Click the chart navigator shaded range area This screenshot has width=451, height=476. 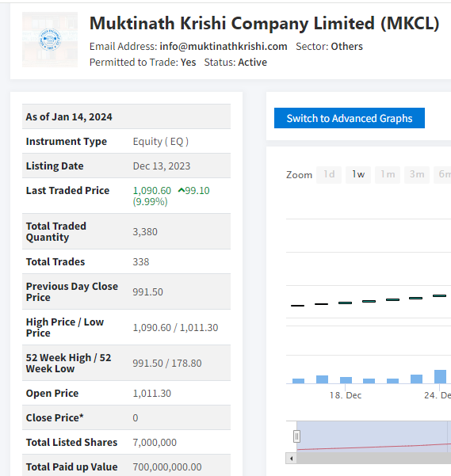[x=374, y=436]
